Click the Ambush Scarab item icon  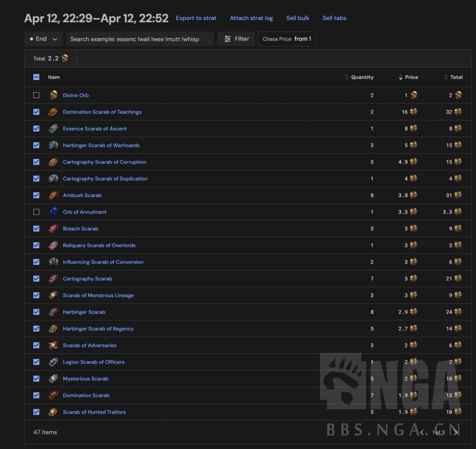(53, 196)
